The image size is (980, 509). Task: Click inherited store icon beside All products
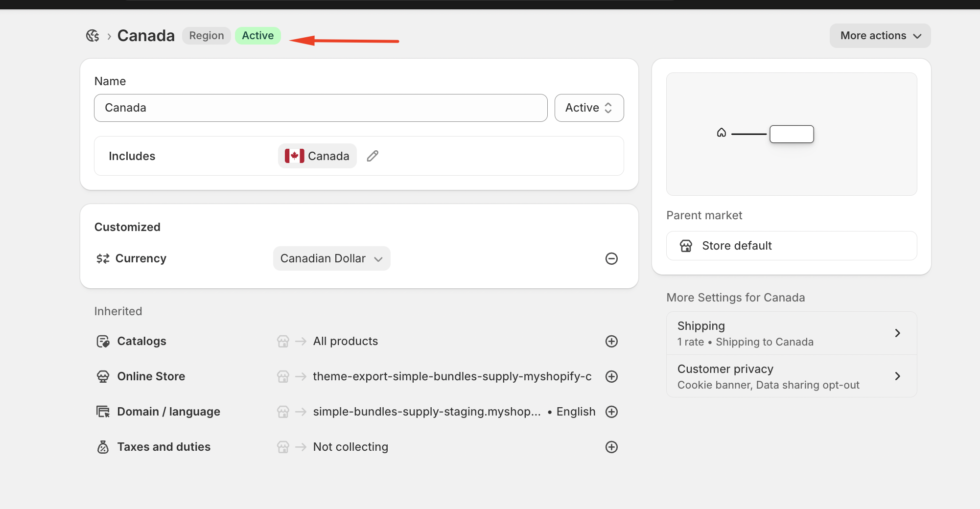[283, 341]
